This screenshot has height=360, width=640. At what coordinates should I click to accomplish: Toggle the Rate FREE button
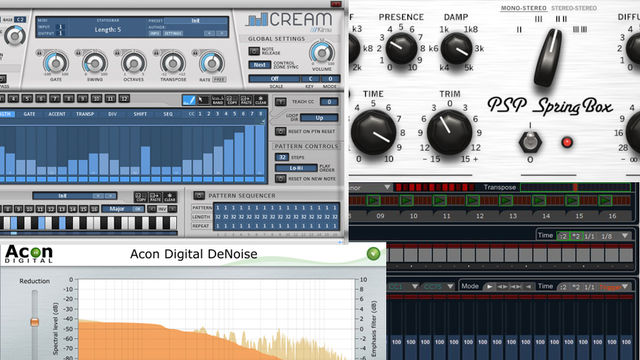tap(219, 80)
